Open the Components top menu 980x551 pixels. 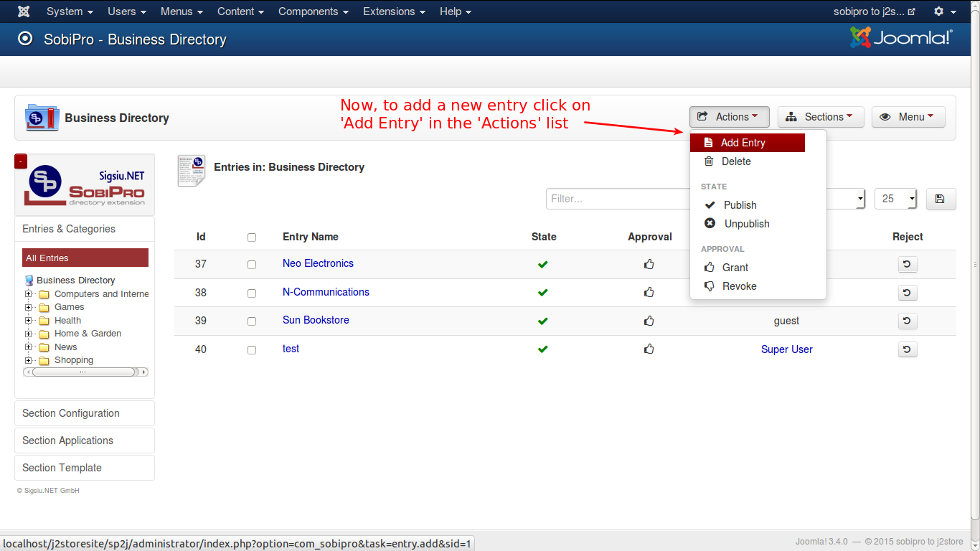pos(314,11)
